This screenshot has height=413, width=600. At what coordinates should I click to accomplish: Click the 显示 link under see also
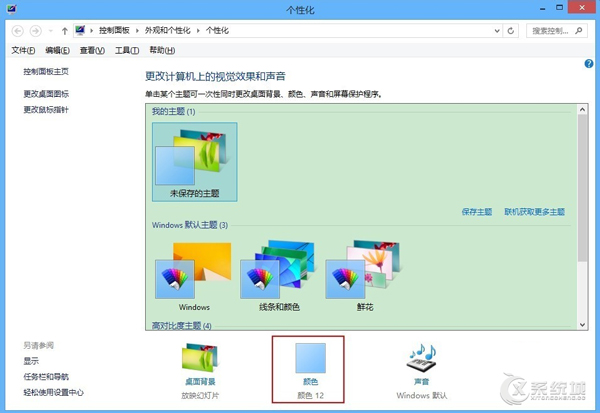(31, 361)
